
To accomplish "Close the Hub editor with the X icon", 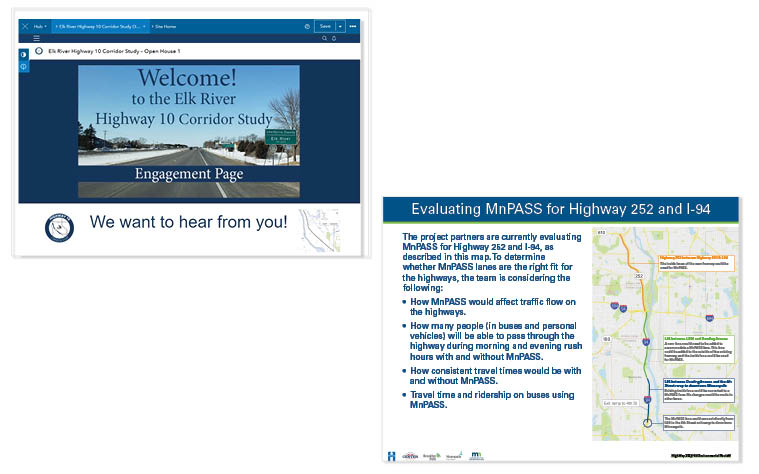I will (25, 26).
